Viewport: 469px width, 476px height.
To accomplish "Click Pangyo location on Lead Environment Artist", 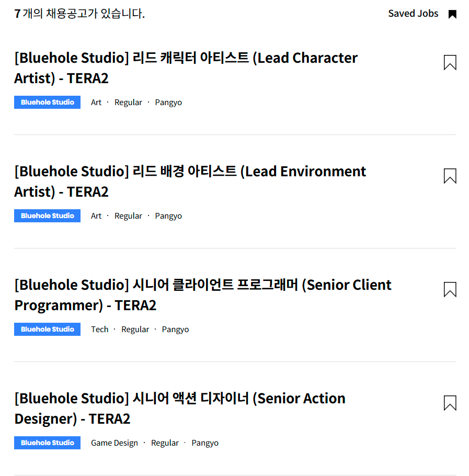I will [x=168, y=216].
